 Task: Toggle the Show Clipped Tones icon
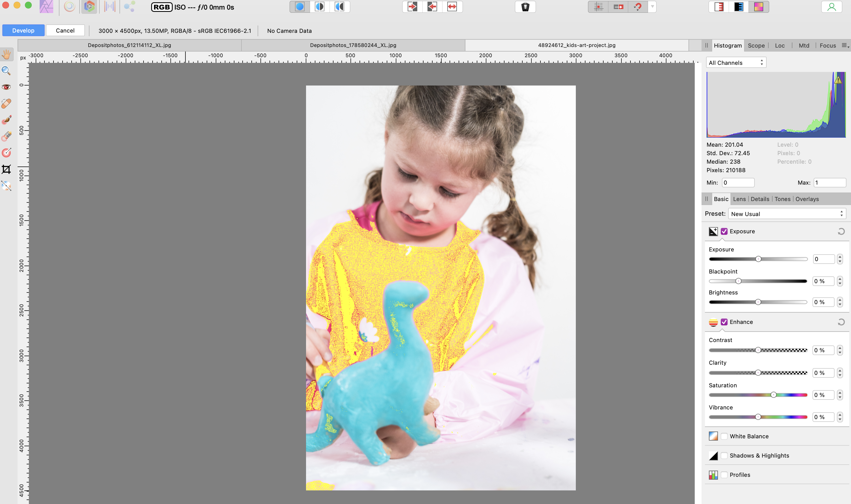click(759, 7)
